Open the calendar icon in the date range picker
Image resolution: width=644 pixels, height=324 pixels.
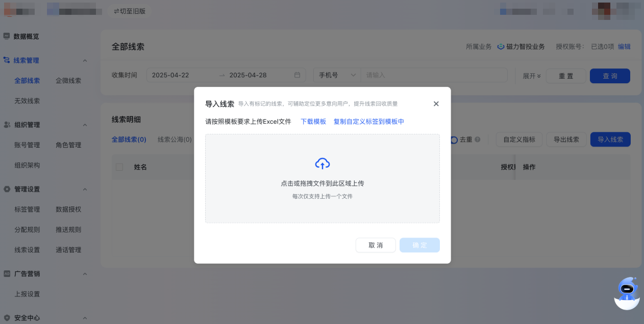point(298,75)
